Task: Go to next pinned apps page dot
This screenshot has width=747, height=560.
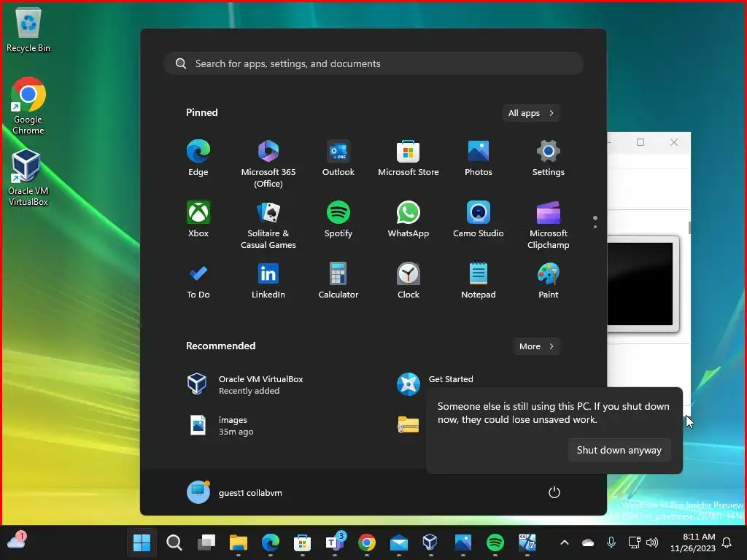Action: point(595,227)
